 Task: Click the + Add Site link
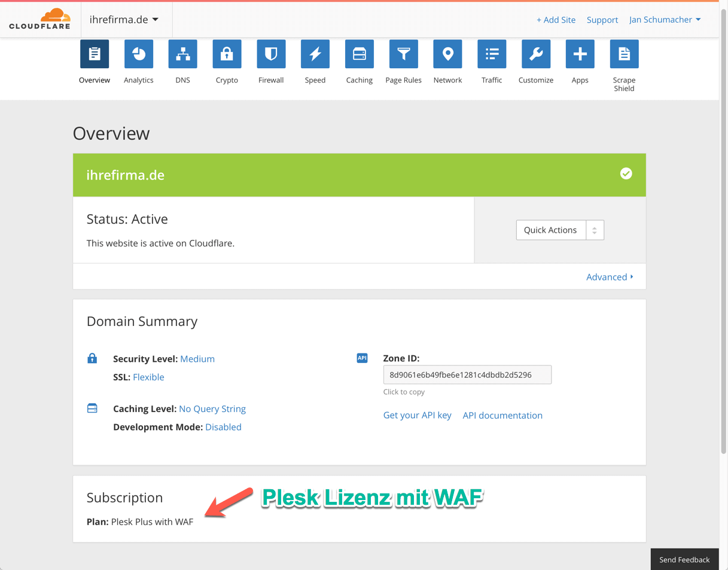point(556,20)
